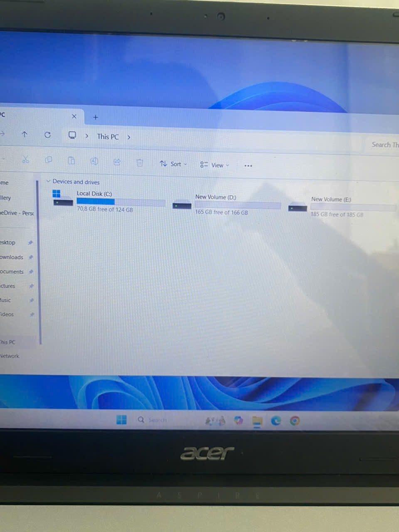This screenshot has width=399, height=532.
Task: Click the pin icon next to Pictures
Action: coord(31,286)
